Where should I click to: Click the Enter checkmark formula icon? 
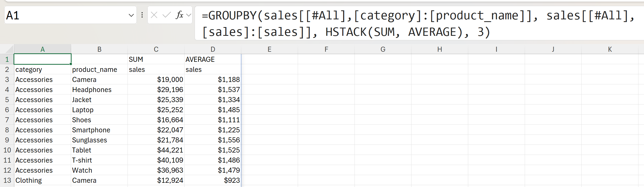point(167,15)
